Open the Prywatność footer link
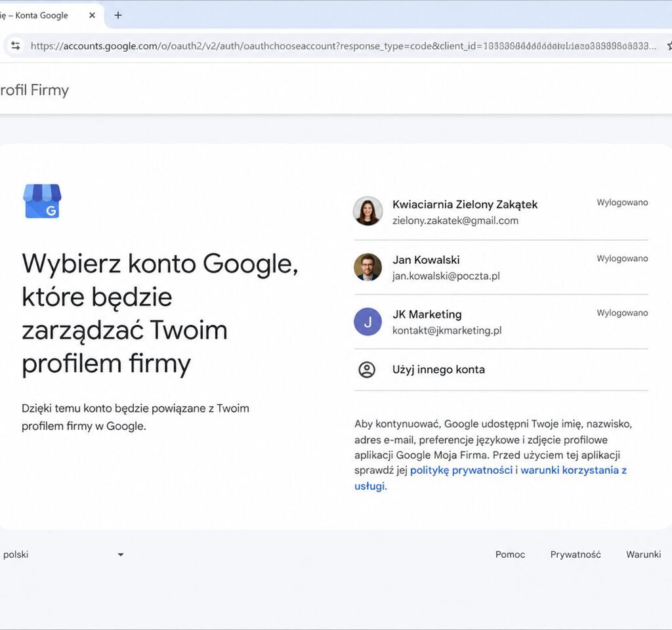Viewport: 672px width, 630px height. pyautogui.click(x=576, y=554)
